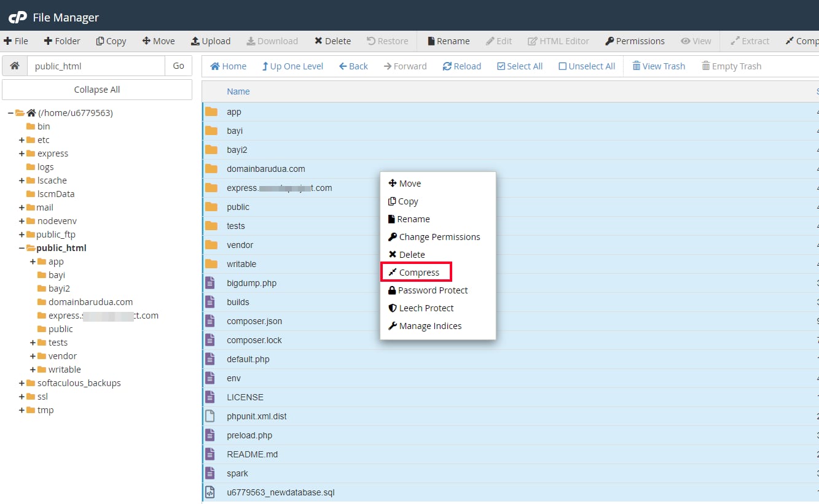Image resolution: width=819 pixels, height=504 pixels.
Task: Click the u6779563_newdatabase.sql file icon
Action: click(211, 492)
